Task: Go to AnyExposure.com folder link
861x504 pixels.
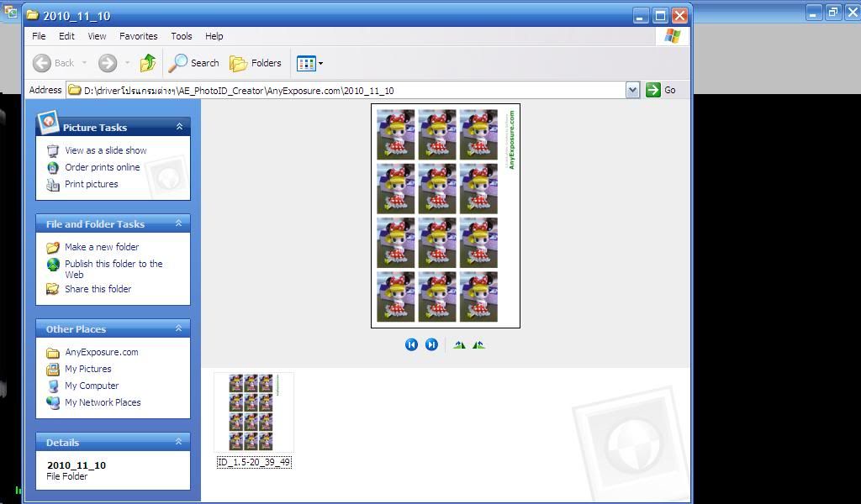Action: click(102, 352)
